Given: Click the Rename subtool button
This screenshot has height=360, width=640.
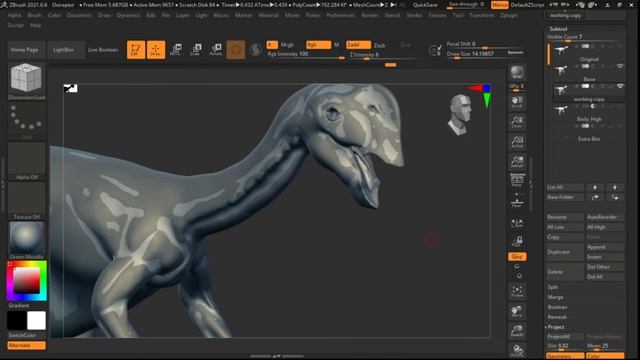Looking at the screenshot, I should pos(565,217).
